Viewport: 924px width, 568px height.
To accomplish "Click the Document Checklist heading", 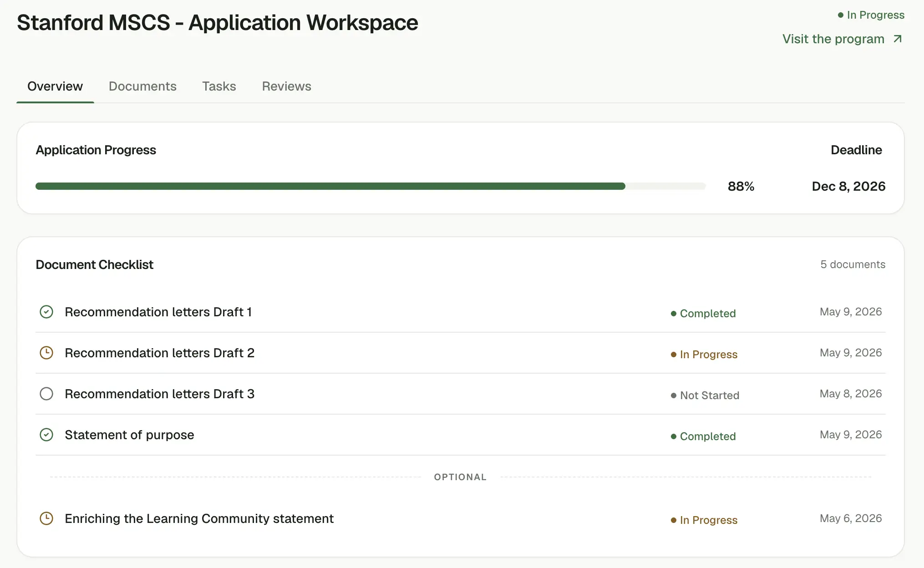I will pos(95,264).
